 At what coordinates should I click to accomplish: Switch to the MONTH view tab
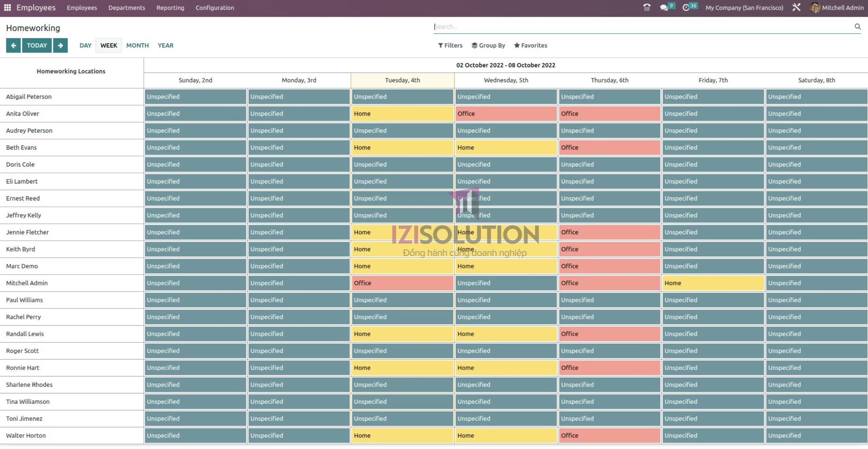click(x=137, y=45)
